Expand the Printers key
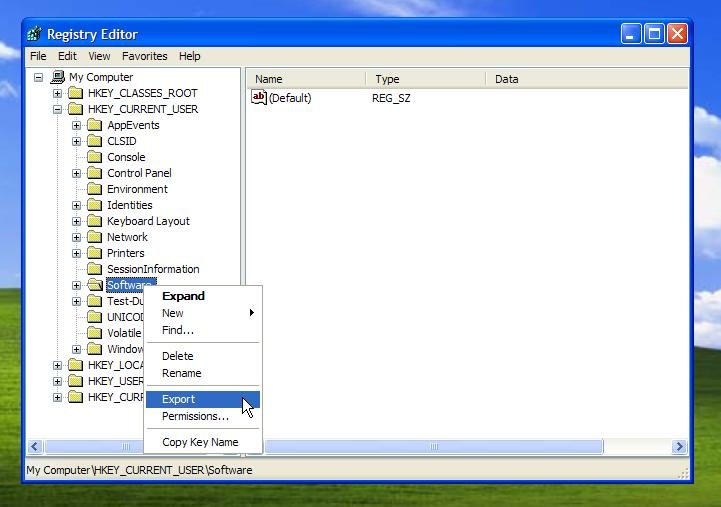Image resolution: width=721 pixels, height=507 pixels. point(76,253)
